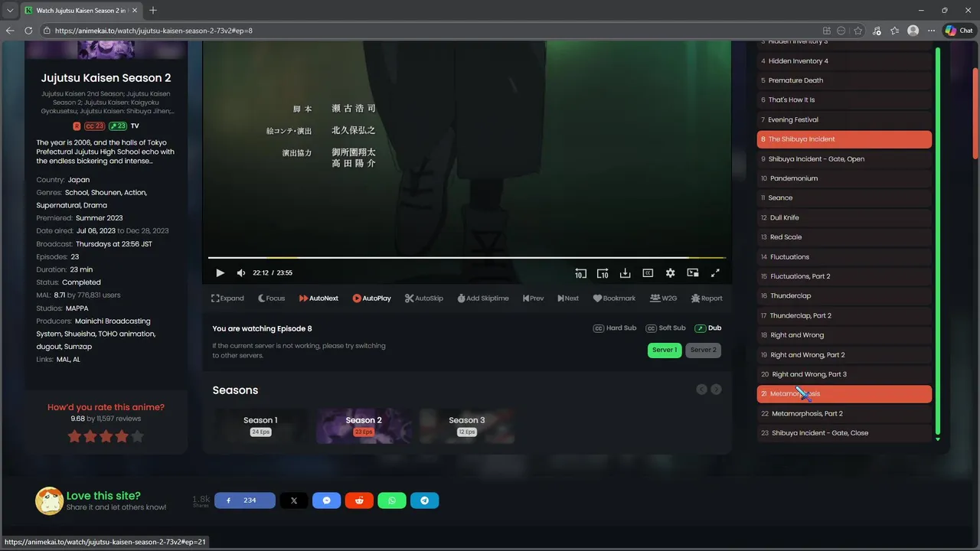Screen dimensions: 980x551
Task: Open episode 14 Fluctuations
Action: point(844,257)
